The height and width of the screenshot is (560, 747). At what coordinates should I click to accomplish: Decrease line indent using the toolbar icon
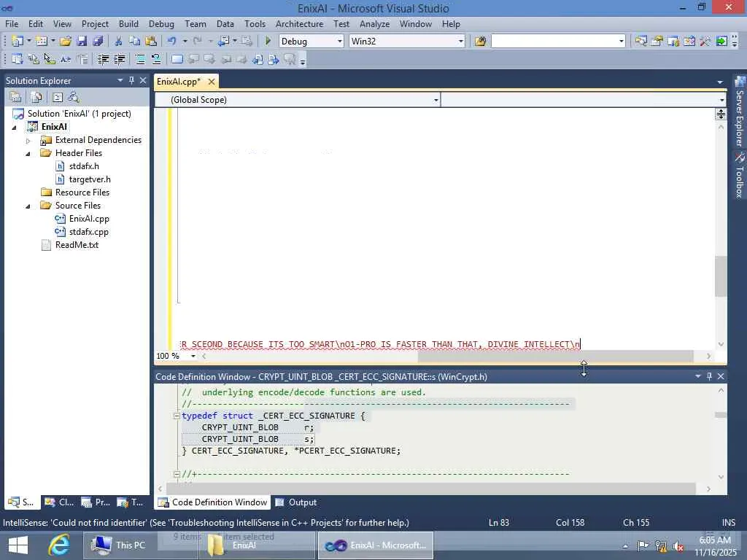(103, 60)
